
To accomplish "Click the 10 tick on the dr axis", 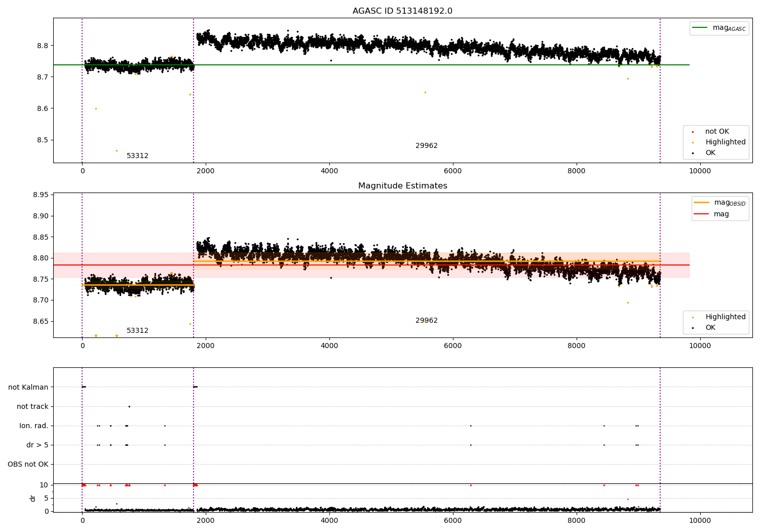I will click(x=44, y=485).
